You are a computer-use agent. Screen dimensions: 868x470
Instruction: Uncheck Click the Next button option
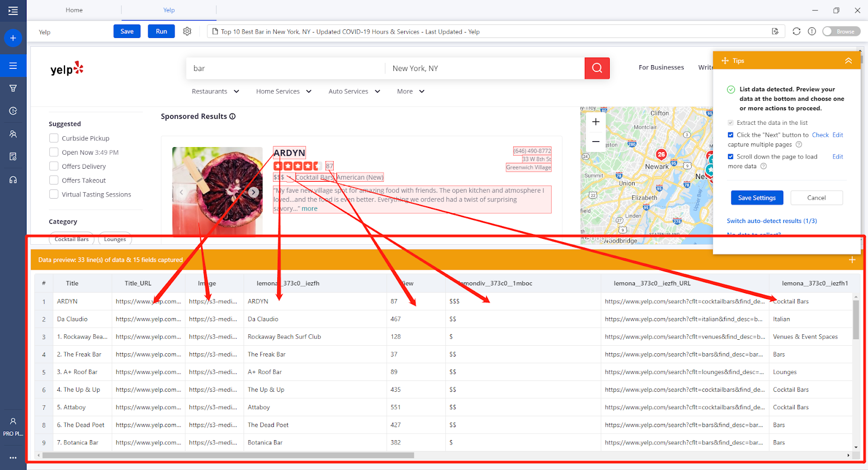coord(731,135)
